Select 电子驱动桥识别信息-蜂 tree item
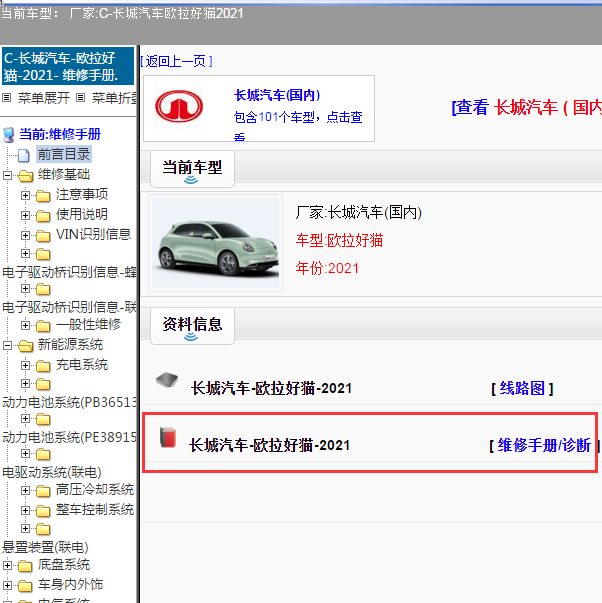This screenshot has height=603, width=602. [69, 273]
